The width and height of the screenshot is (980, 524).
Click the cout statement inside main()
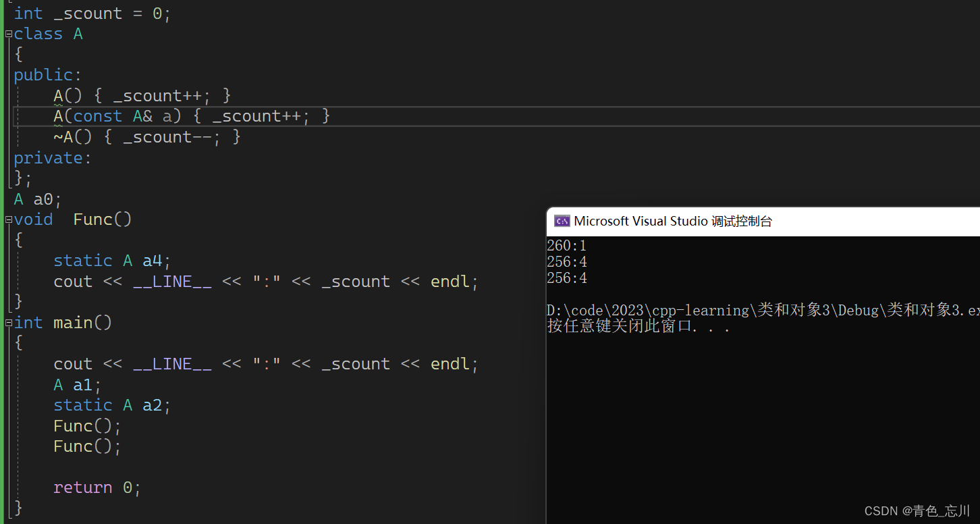tap(266, 364)
